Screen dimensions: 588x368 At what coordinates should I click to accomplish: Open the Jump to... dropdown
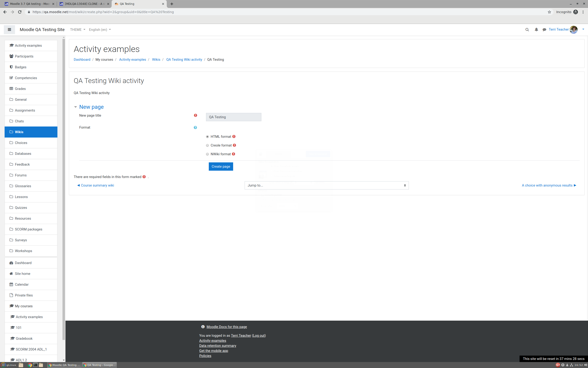pyautogui.click(x=326, y=185)
